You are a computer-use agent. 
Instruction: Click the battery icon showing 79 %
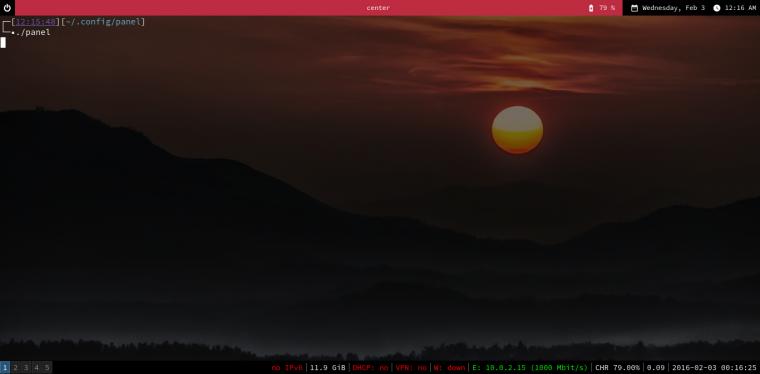pos(591,8)
